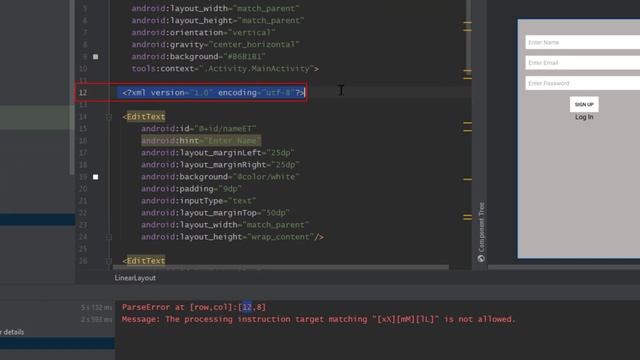This screenshot has width=640, height=360.
Task: Click the 5 s 132 ms build time entry
Action: 96,307
